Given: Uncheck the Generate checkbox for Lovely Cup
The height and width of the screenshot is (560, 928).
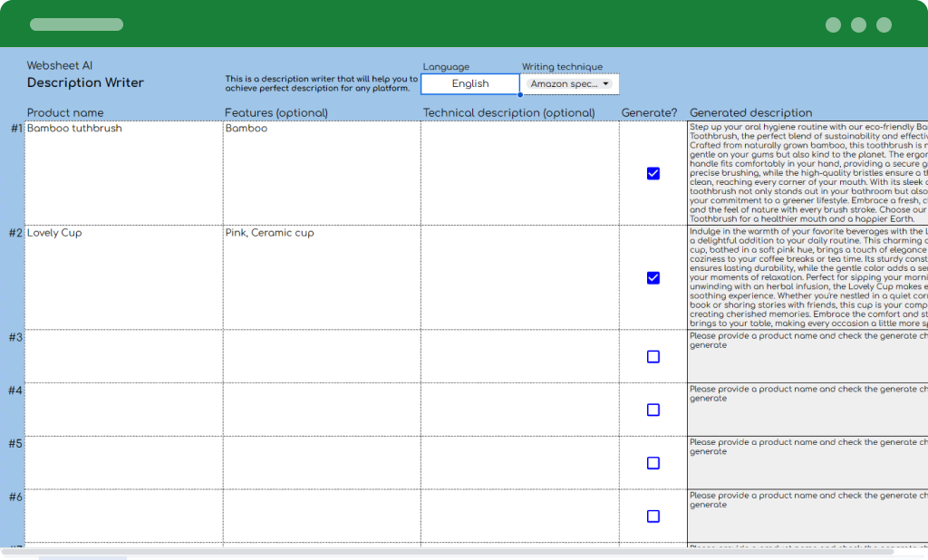Looking at the screenshot, I should (x=652, y=278).
